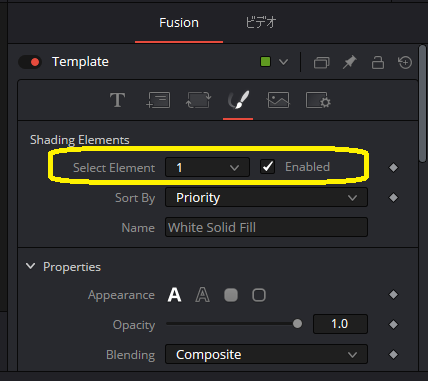The image size is (428, 381).
Task: Click keyframe diamond for Select Element
Action: [393, 167]
